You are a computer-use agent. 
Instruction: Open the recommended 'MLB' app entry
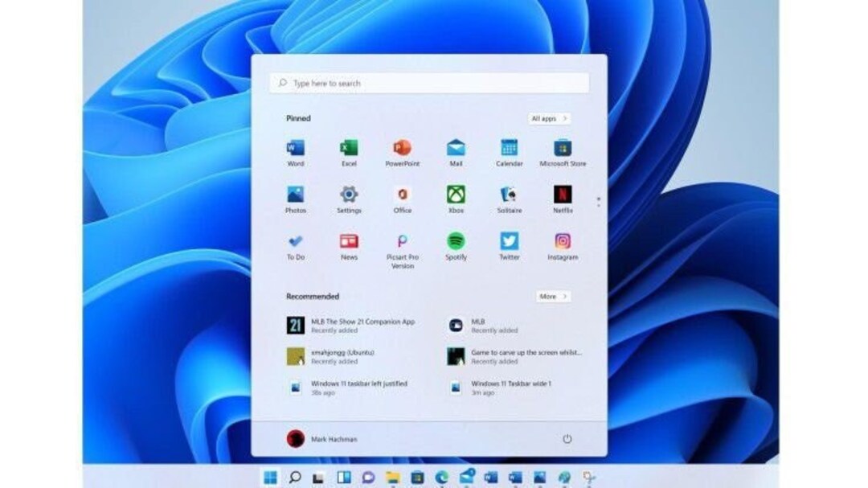pos(483,326)
